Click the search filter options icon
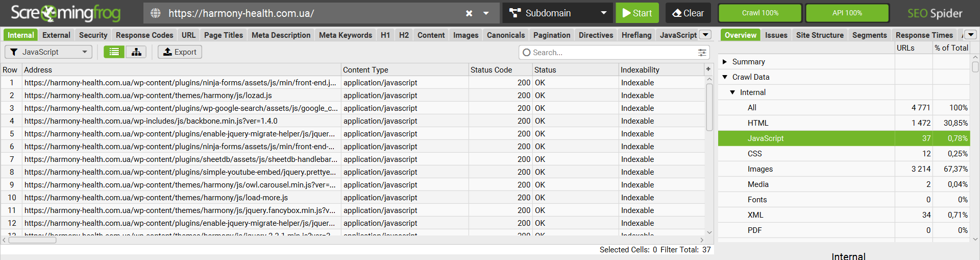The height and width of the screenshot is (260, 980). [702, 53]
